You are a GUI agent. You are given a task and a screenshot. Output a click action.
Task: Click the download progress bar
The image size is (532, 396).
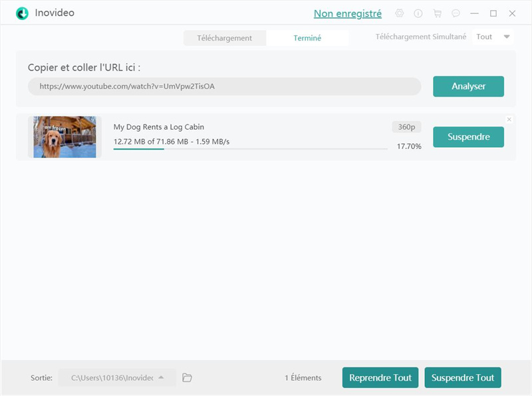click(251, 149)
